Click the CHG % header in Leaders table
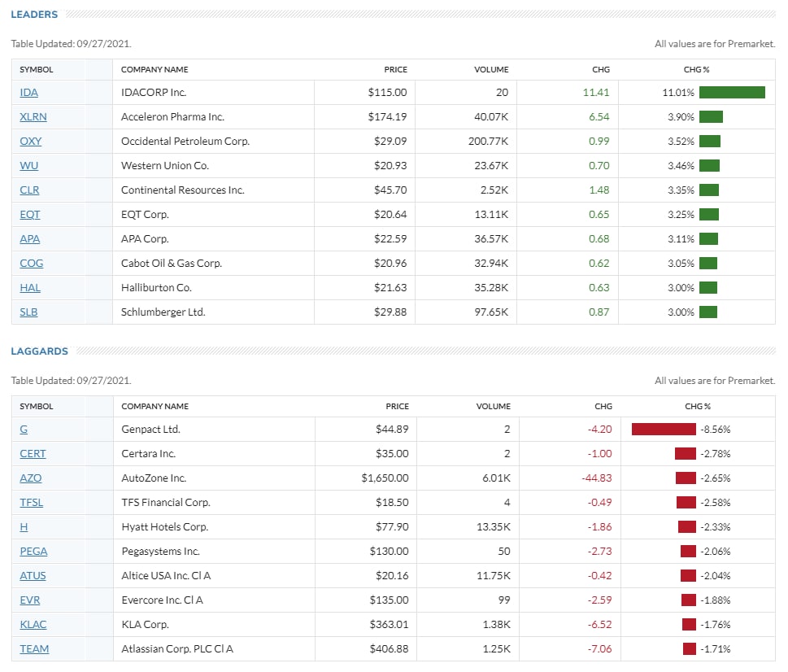This screenshot has height=672, width=788. pos(697,69)
